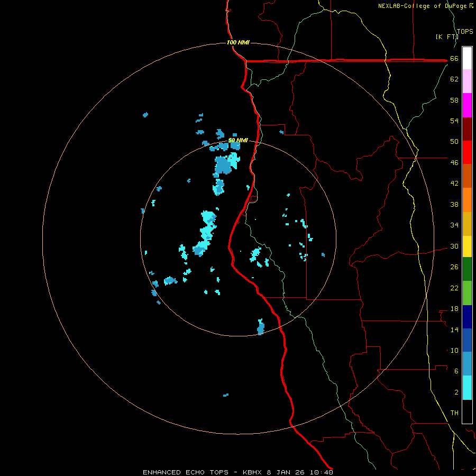The height and width of the screenshot is (476, 476).
Task: Click the 26 legend value
Action: point(454,267)
